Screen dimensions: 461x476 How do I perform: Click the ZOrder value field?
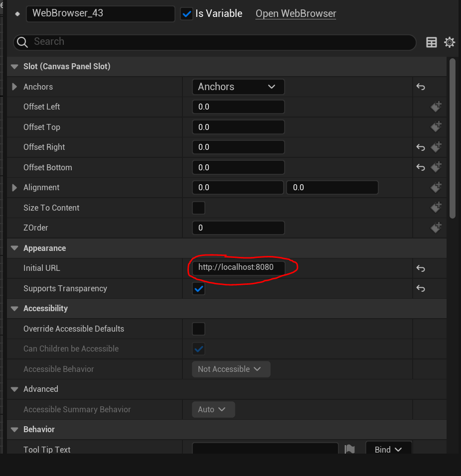pyautogui.click(x=238, y=228)
